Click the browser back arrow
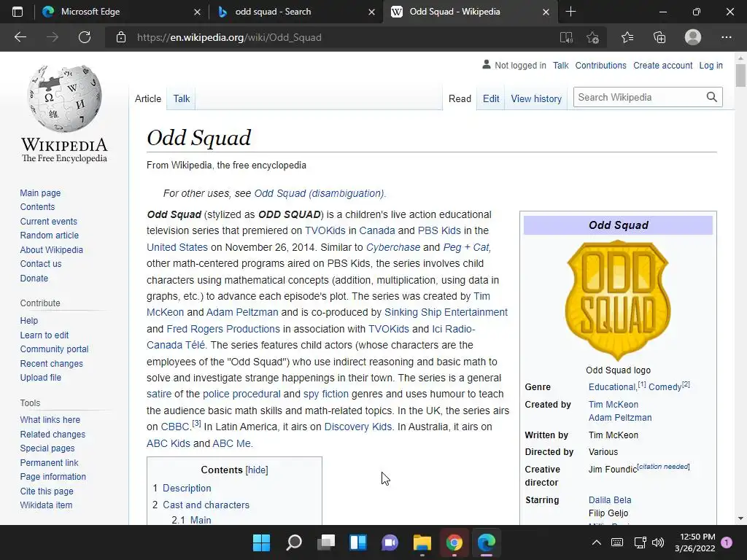Screen dimensions: 747x560 click(x=20, y=37)
